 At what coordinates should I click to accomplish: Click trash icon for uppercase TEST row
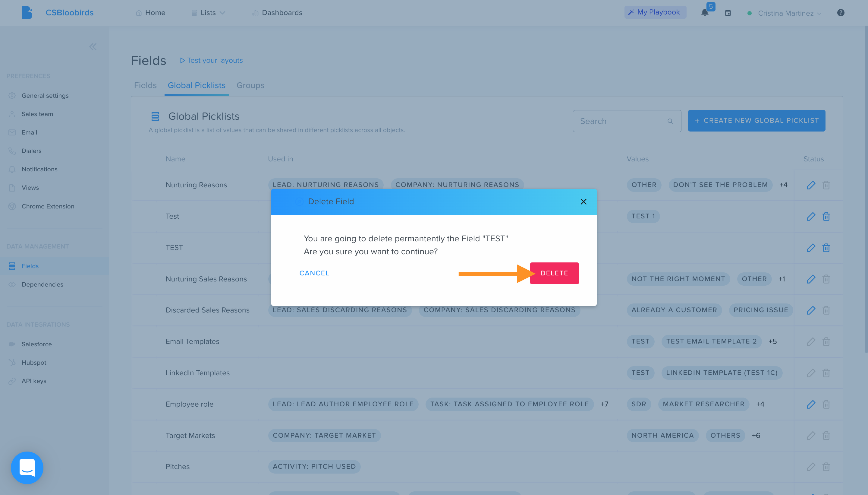826,248
